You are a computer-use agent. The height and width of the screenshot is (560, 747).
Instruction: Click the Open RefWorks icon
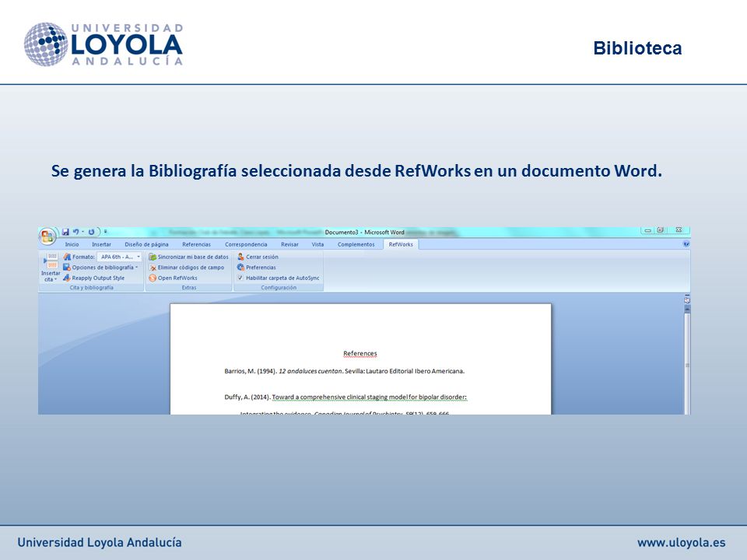(153, 278)
